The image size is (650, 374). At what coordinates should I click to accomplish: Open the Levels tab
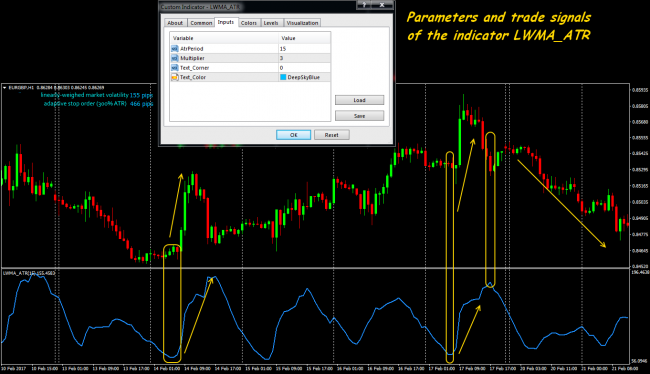[x=271, y=23]
